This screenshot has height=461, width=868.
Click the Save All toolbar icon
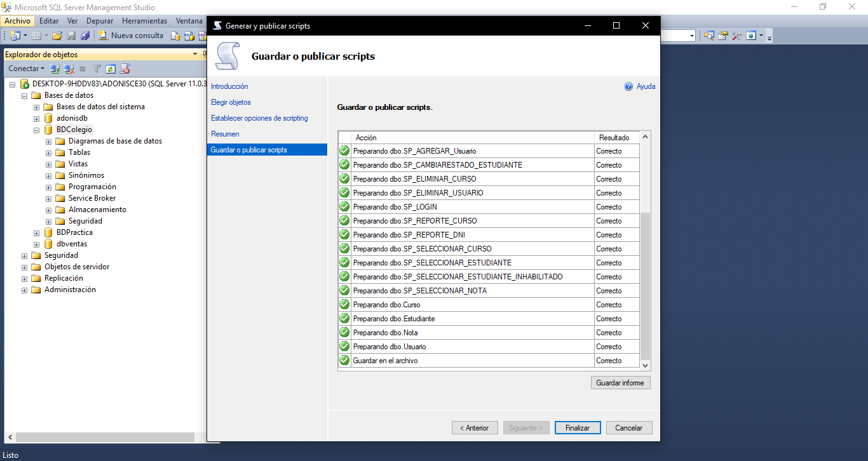(86, 36)
